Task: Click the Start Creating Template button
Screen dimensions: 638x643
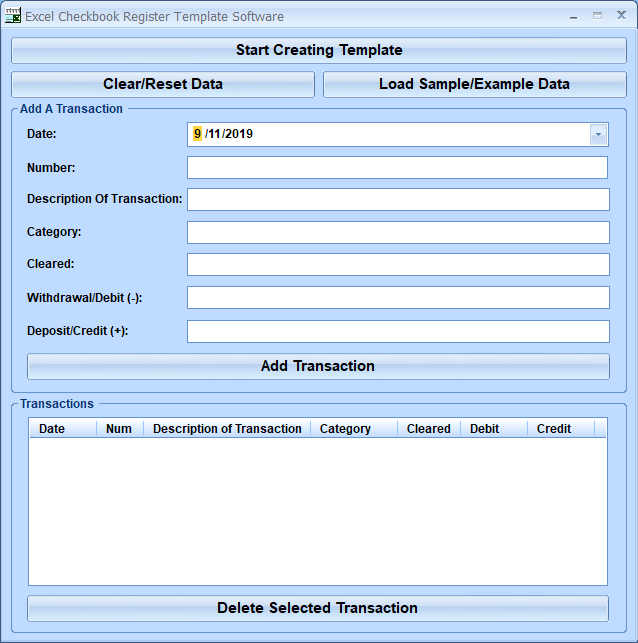Action: (x=319, y=50)
